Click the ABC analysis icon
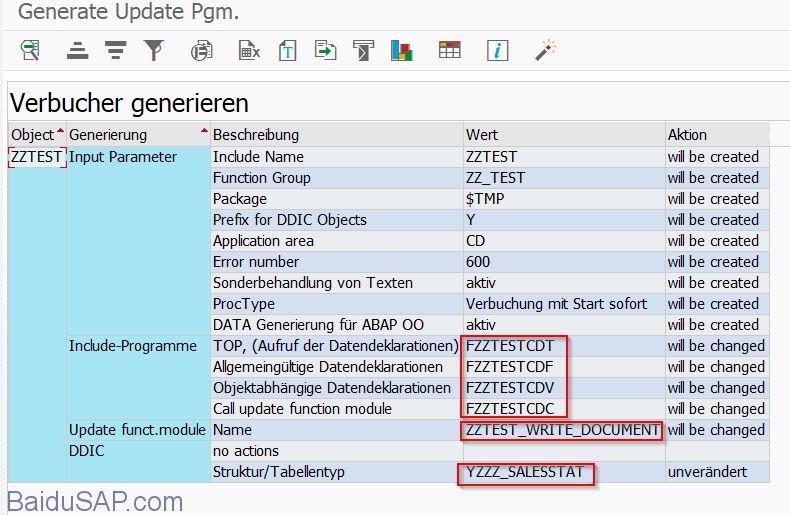Image resolution: width=790 pixels, height=515 pixels. 363,50
